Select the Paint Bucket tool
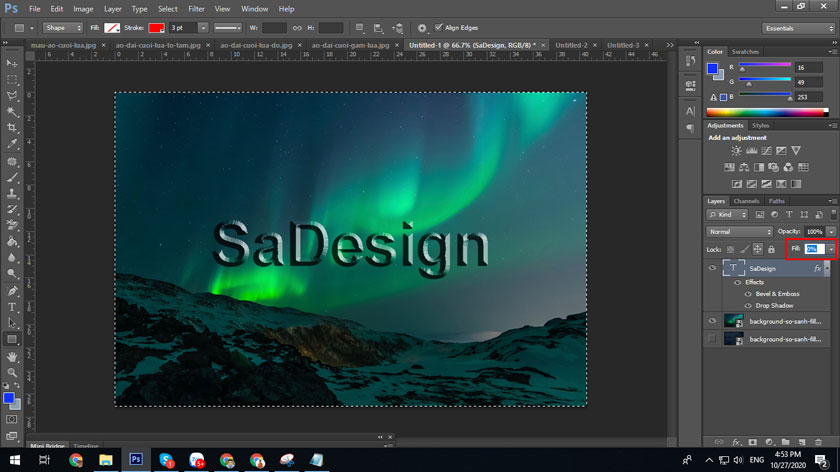 [12, 242]
